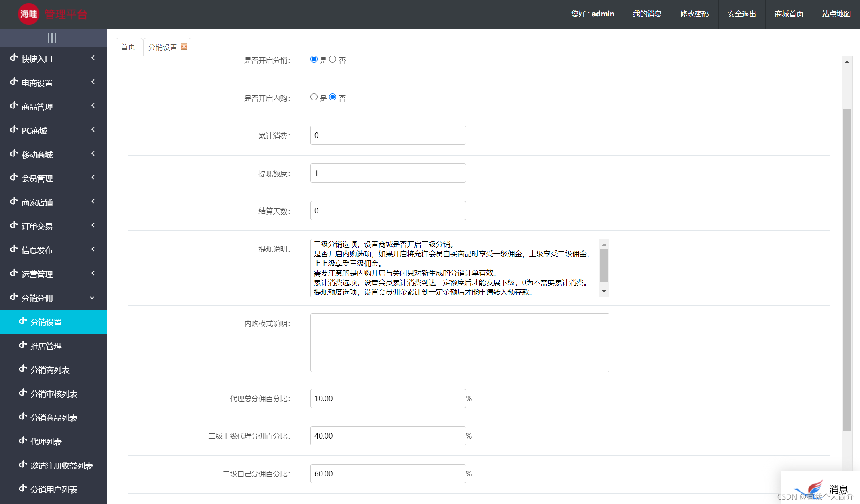This screenshot has height=504, width=860.
Task: Switch to the 首页 tab
Action: [128, 47]
